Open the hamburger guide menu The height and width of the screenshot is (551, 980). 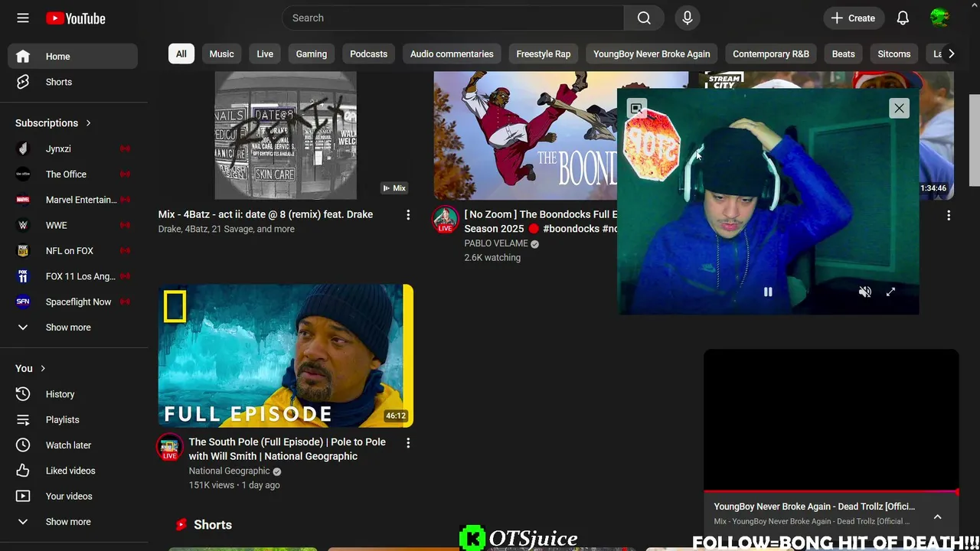[23, 18]
